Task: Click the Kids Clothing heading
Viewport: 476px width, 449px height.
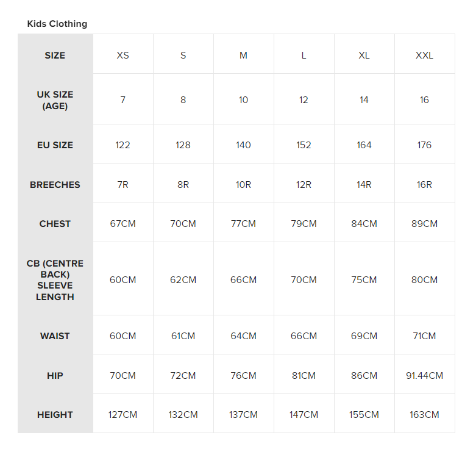Action: tap(57, 24)
